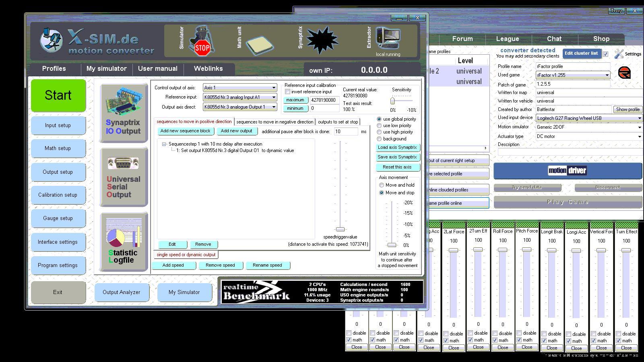
Task: Open the Profiles menu tab
Action: 54,69
